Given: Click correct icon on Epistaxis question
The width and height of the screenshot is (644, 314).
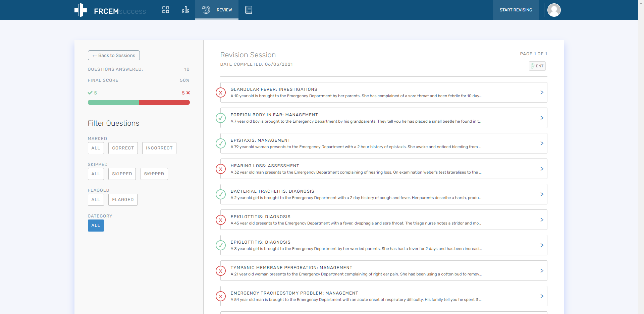Looking at the screenshot, I should point(221,143).
